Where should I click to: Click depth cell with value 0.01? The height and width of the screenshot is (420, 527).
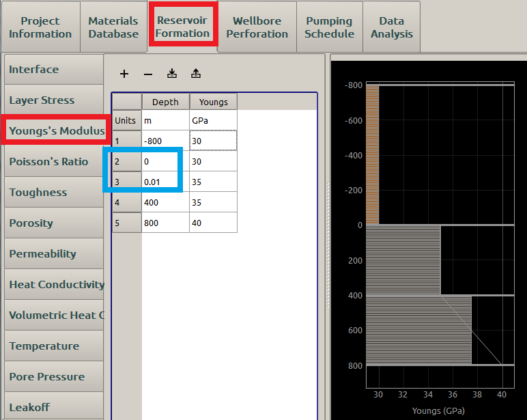click(x=165, y=182)
